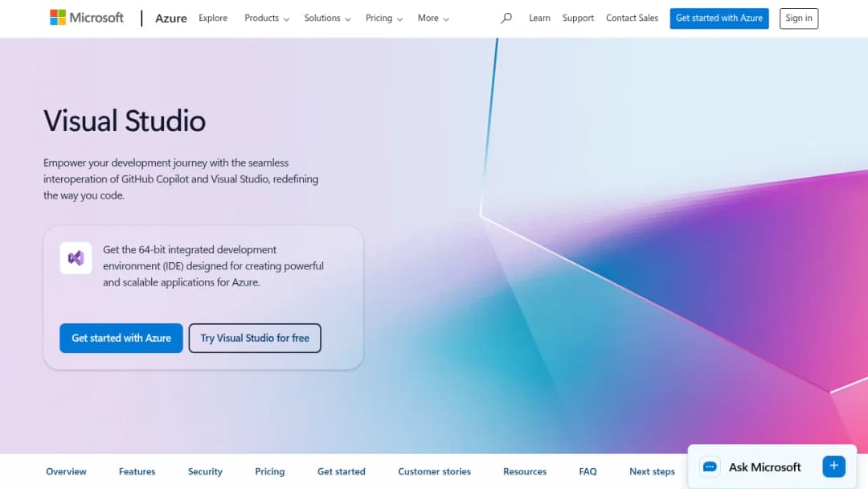
Task: Click the Ask Microsoft label
Action: tap(764, 466)
